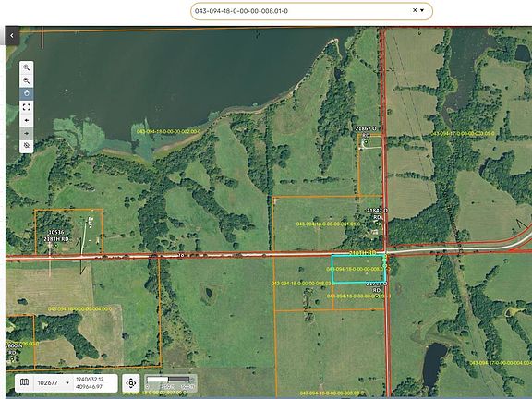
Task: Click parcel label 043-094-18-0-00-00-002.00-0
Action: tap(169, 132)
